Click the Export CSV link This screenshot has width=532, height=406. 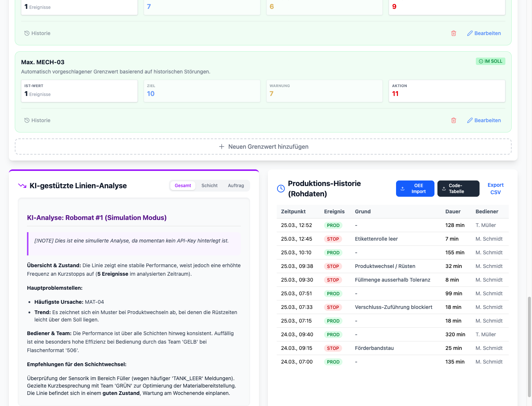pyautogui.click(x=495, y=189)
